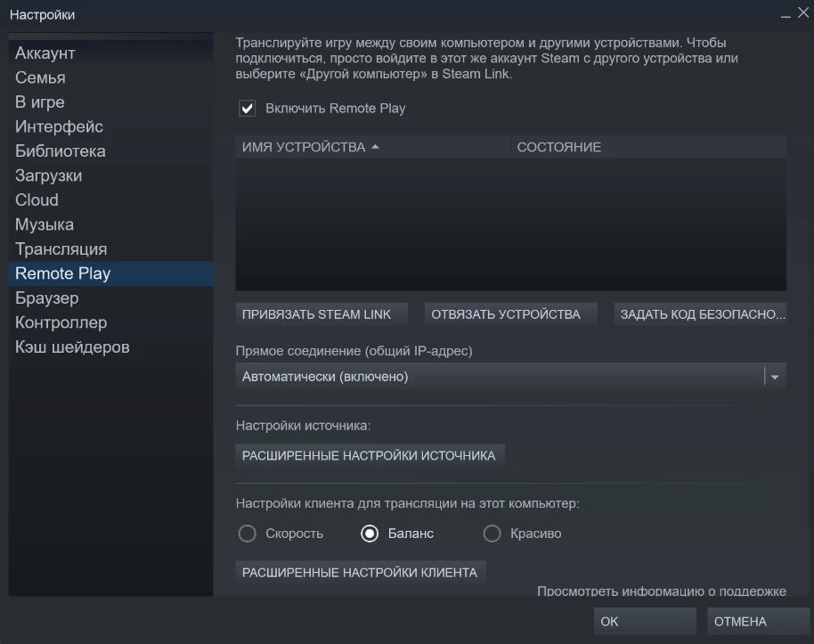Open the Аккаунт settings section
Screen dimensions: 814x644
tap(110, 53)
